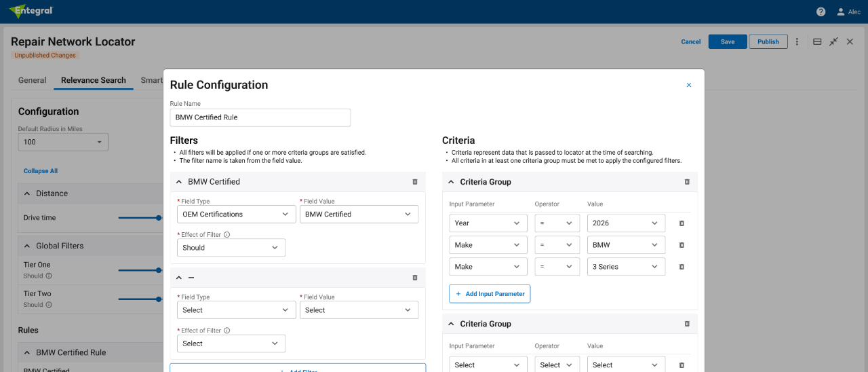Click the Entegral logo
This screenshot has width=868, height=372.
(x=31, y=11)
